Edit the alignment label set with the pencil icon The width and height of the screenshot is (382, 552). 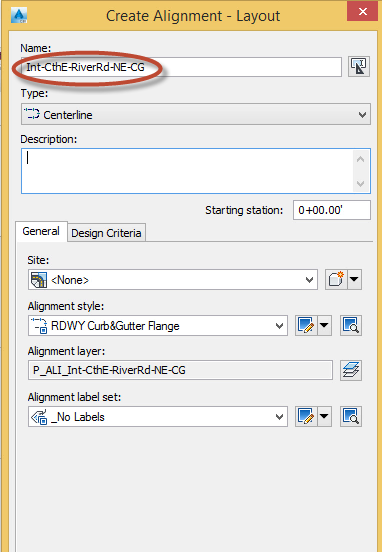pyautogui.click(x=306, y=416)
